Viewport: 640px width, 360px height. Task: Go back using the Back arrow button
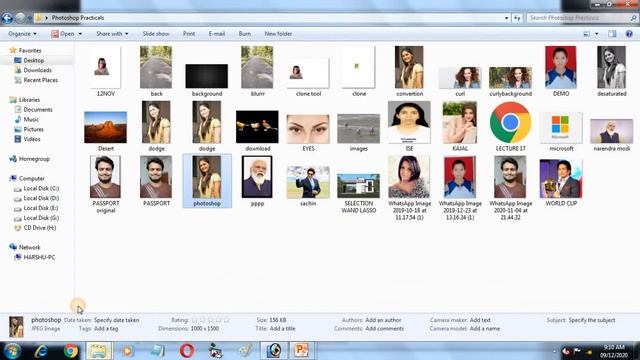[x=7, y=18]
